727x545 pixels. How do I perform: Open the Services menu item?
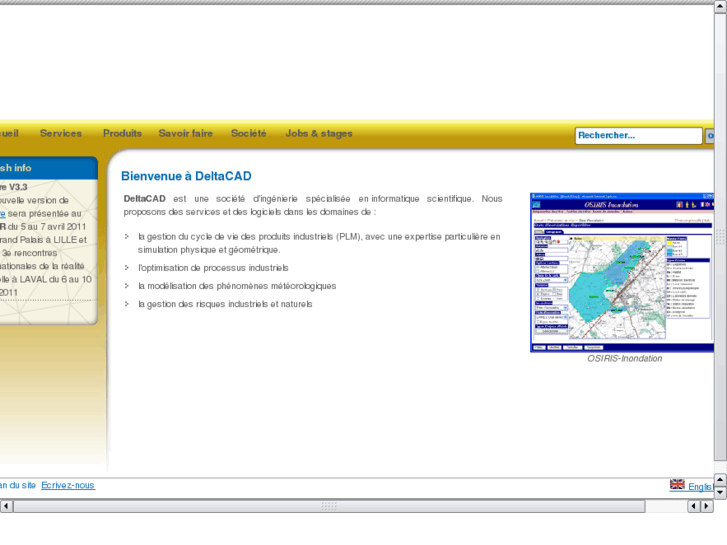pyautogui.click(x=61, y=134)
